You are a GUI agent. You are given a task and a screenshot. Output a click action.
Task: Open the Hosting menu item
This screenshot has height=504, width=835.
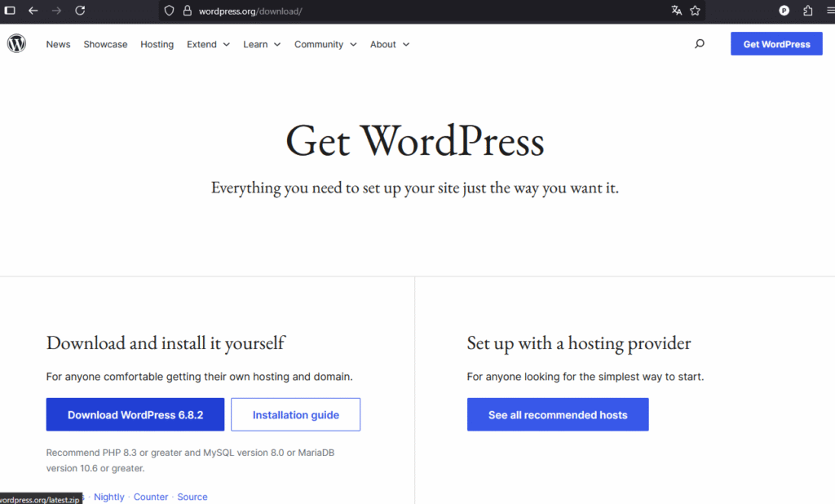(157, 44)
